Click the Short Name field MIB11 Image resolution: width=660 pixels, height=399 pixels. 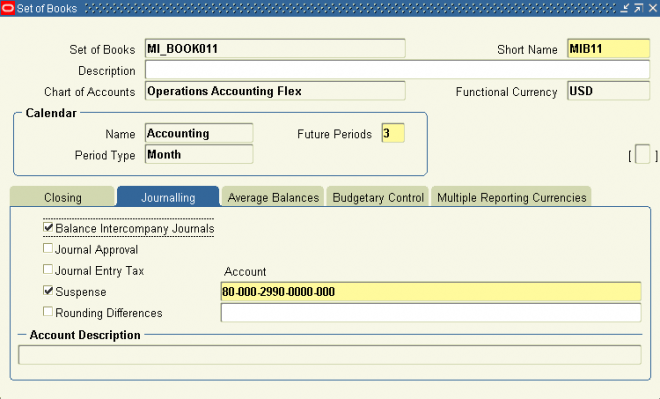click(608, 48)
